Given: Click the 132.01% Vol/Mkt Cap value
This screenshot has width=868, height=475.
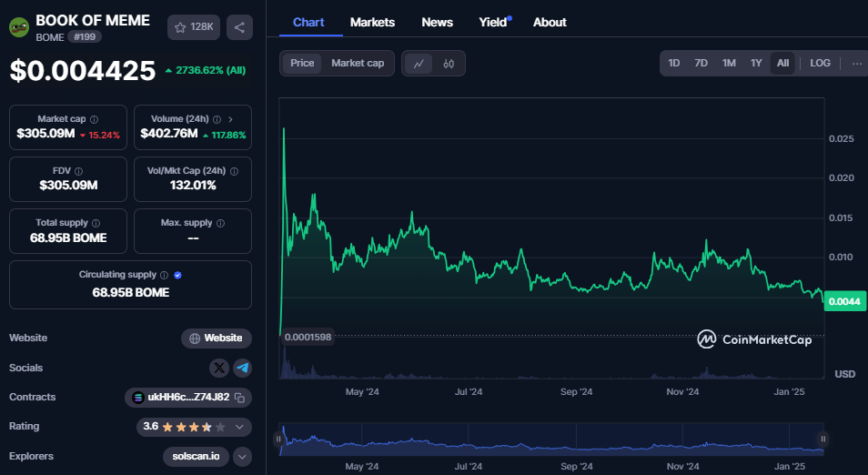Looking at the screenshot, I should click(193, 186).
